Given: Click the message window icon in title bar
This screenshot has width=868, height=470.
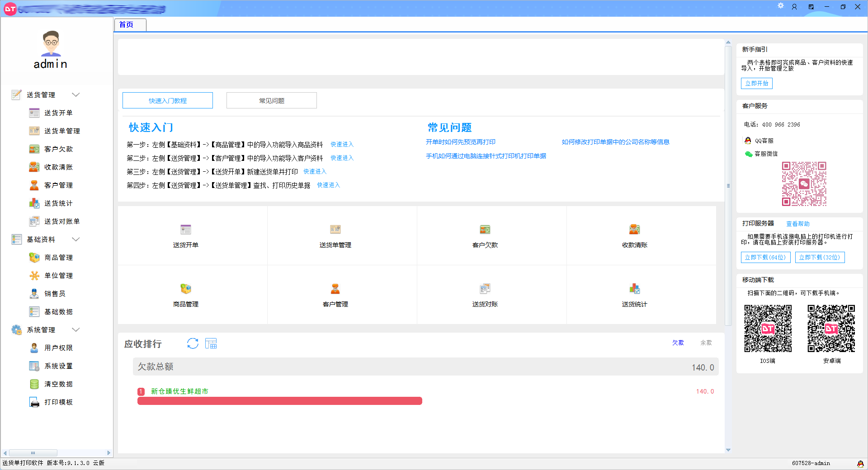Looking at the screenshot, I should click(x=811, y=7).
